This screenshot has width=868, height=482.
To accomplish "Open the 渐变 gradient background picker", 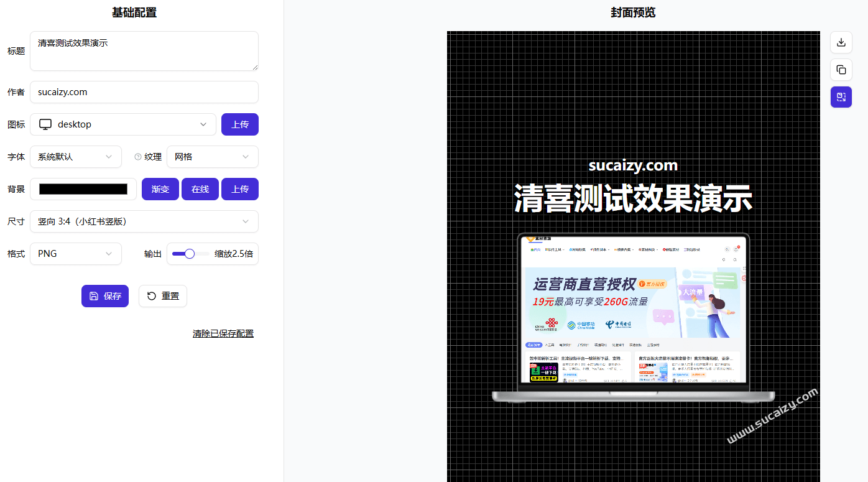I will 160,188.
